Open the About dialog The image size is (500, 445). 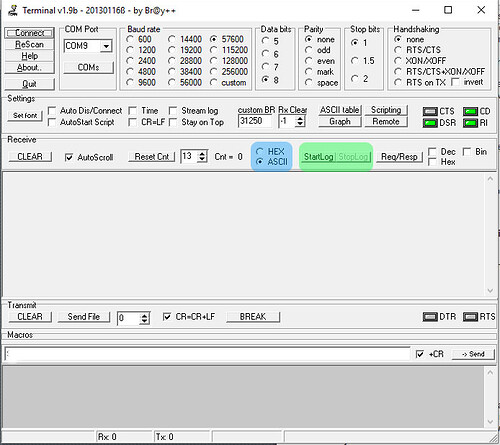29,68
